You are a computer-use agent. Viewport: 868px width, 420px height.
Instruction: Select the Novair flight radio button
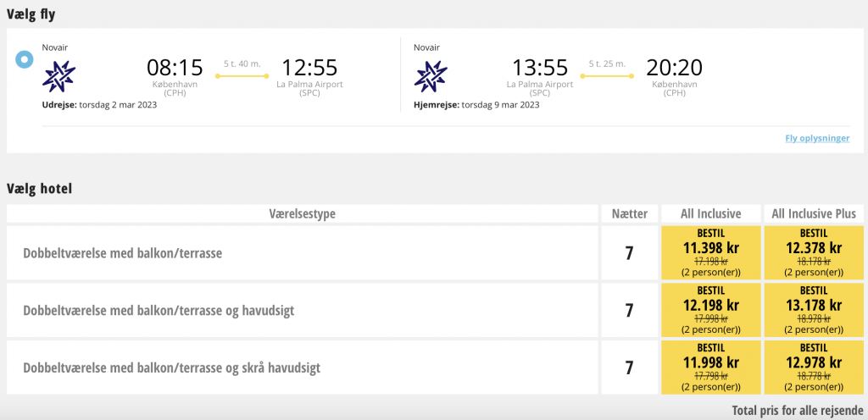pyautogui.click(x=25, y=59)
